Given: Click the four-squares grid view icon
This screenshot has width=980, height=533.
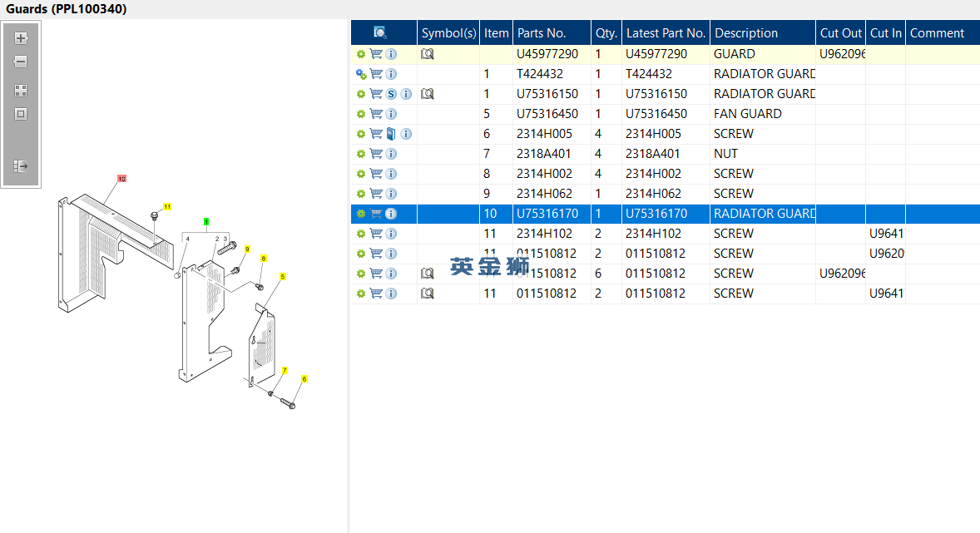Looking at the screenshot, I should tap(21, 91).
